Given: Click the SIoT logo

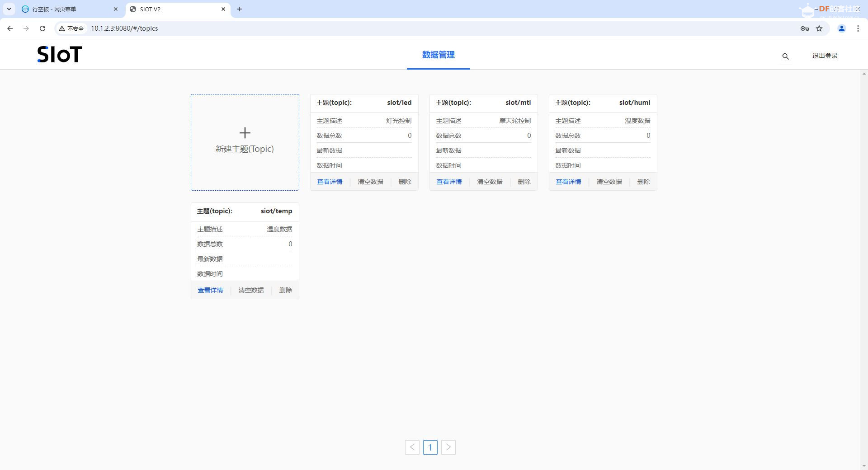Looking at the screenshot, I should pos(60,54).
